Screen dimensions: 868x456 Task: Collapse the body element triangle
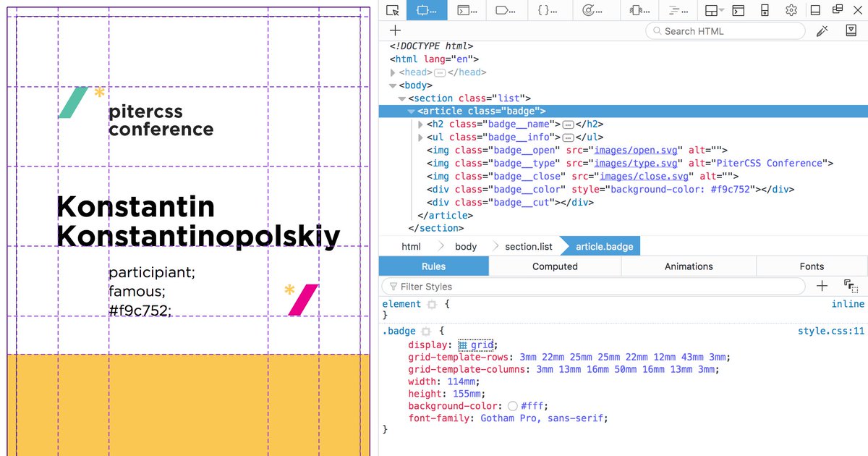click(x=393, y=85)
